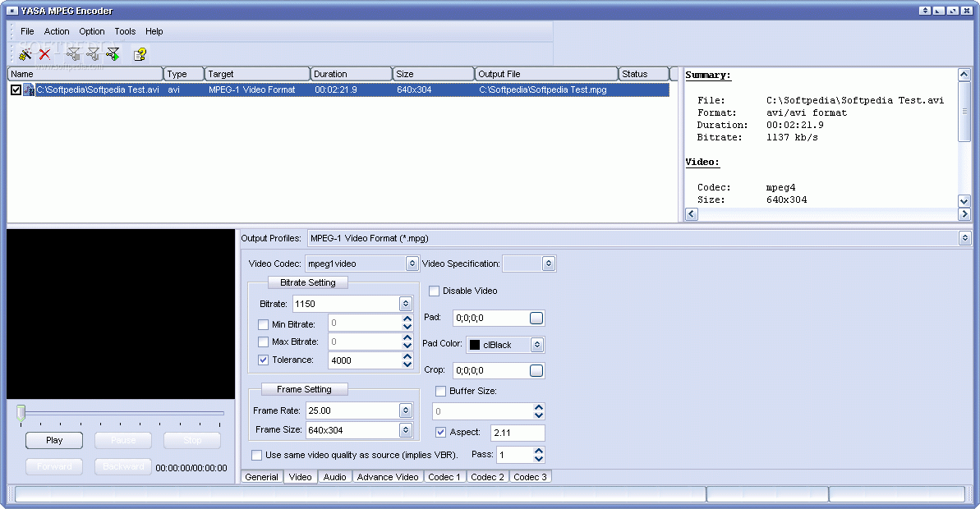The height and width of the screenshot is (509, 980).
Task: Click the Target column header
Action: pos(257,74)
